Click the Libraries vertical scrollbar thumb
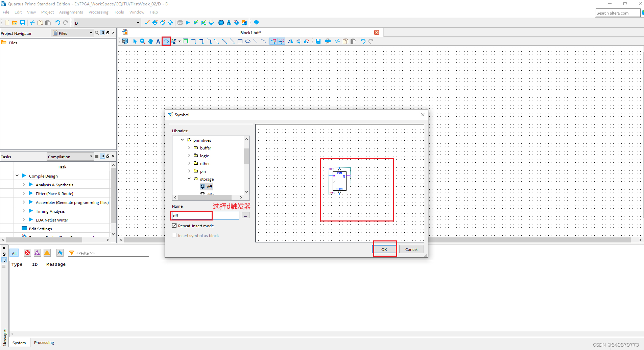Viewport: 644px width, 350px height. pyautogui.click(x=247, y=156)
